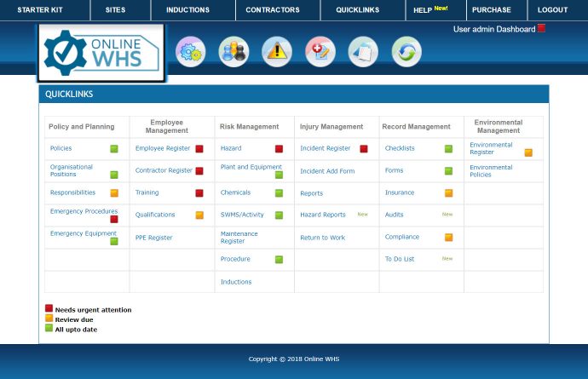Click orange status square for Environmental Register
This screenshot has width=588, height=379.
pyautogui.click(x=528, y=152)
